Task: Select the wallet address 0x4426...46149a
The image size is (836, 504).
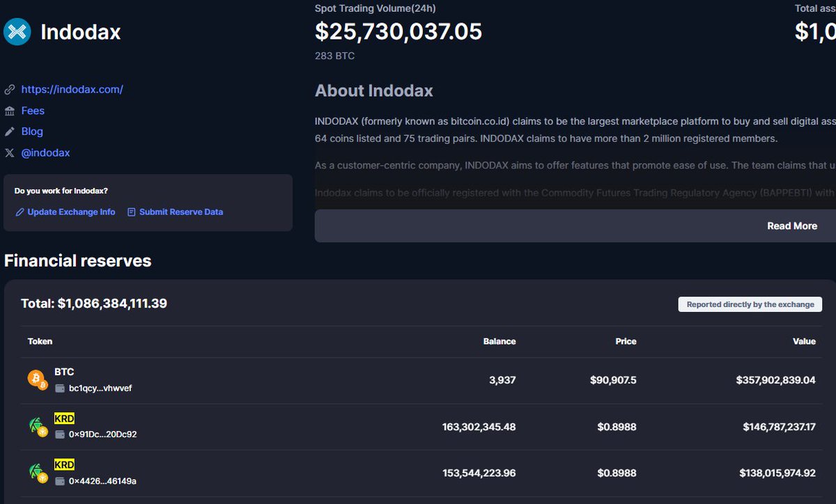Action: coord(102,480)
